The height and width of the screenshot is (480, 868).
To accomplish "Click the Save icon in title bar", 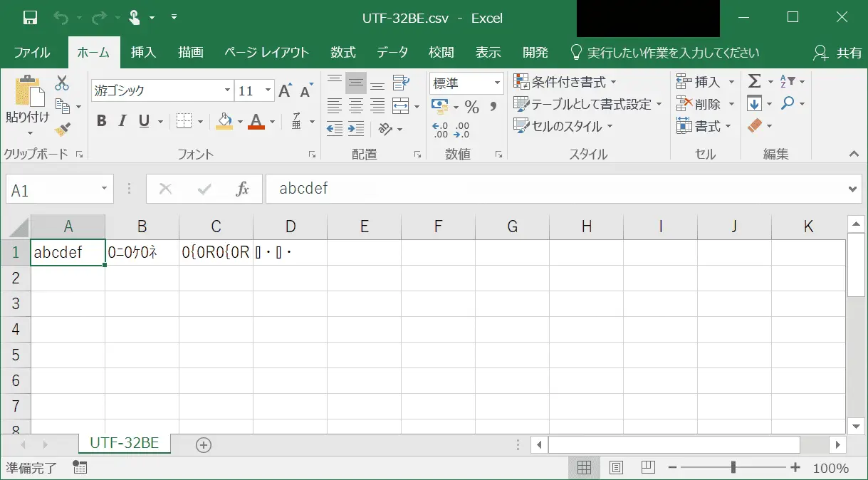I will [x=30, y=18].
